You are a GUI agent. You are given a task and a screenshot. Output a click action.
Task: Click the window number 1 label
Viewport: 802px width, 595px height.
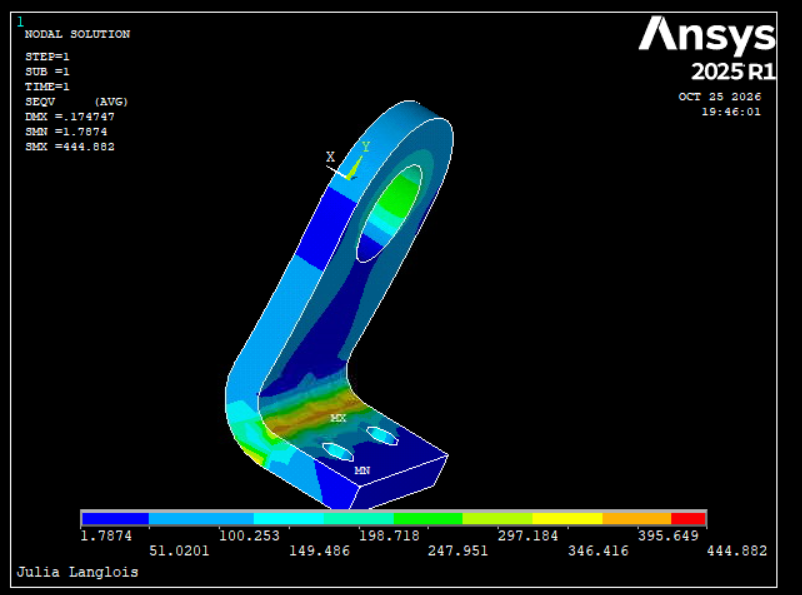(x=20, y=22)
